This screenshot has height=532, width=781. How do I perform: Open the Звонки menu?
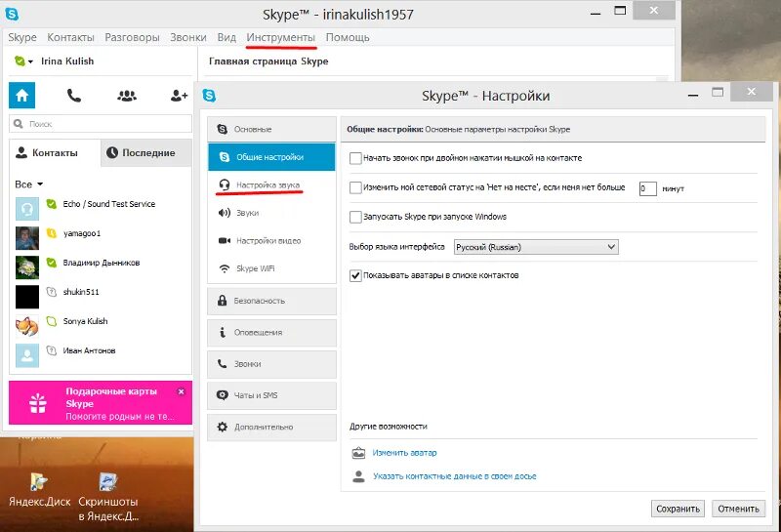click(188, 37)
